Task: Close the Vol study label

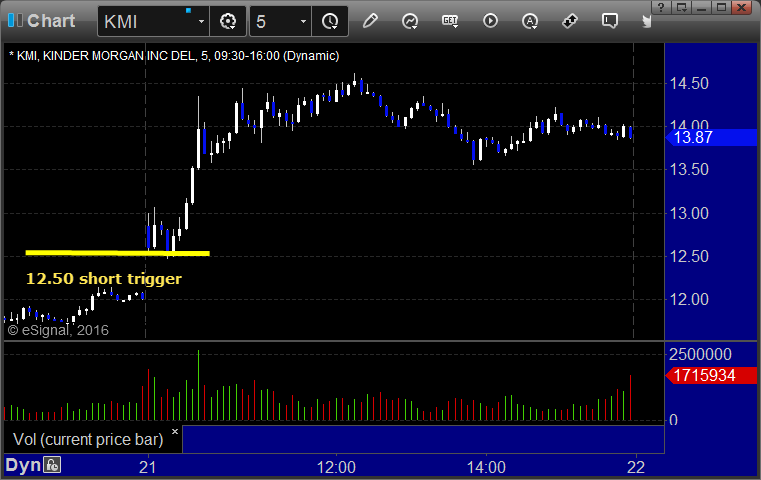Action: (175, 431)
